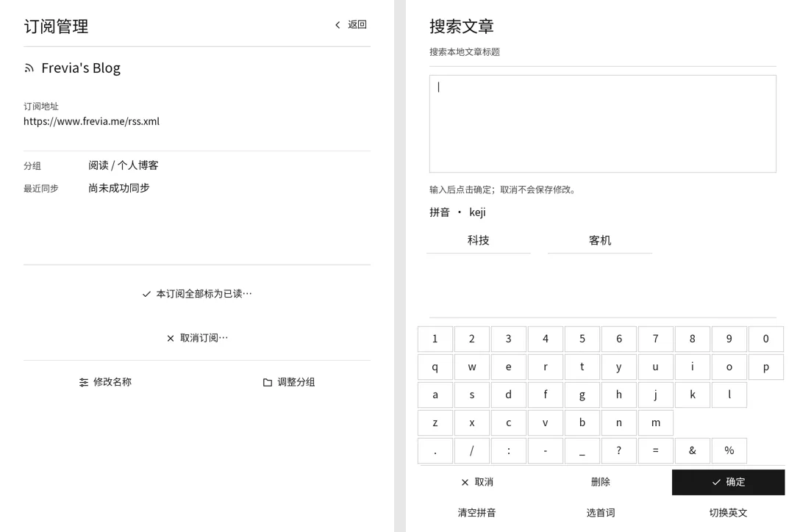800x532 pixels.
Task: Confirm the input with 确定
Action: click(x=728, y=483)
